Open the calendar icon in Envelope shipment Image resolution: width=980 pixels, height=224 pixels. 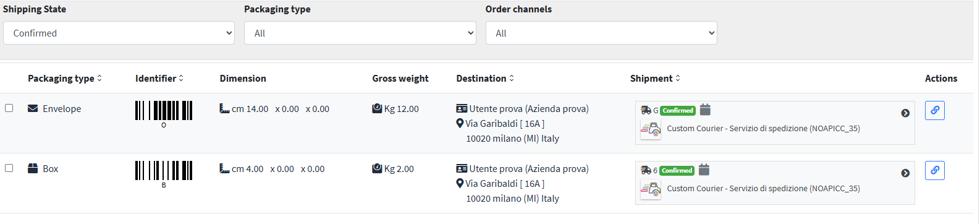pos(705,110)
